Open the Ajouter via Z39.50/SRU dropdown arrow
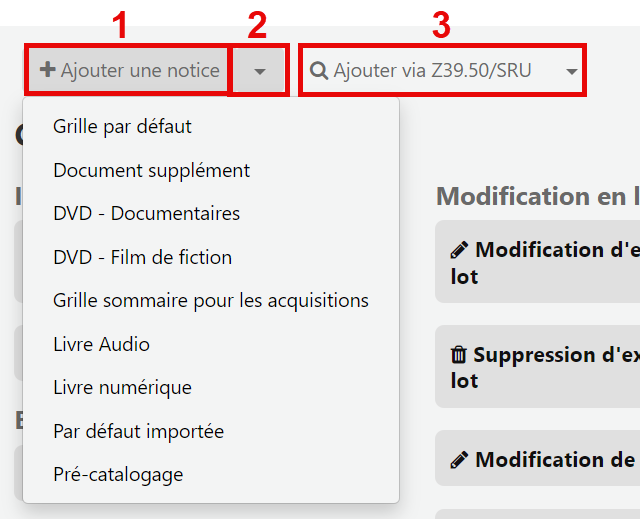Viewport: 640px width, 519px height. tap(571, 71)
